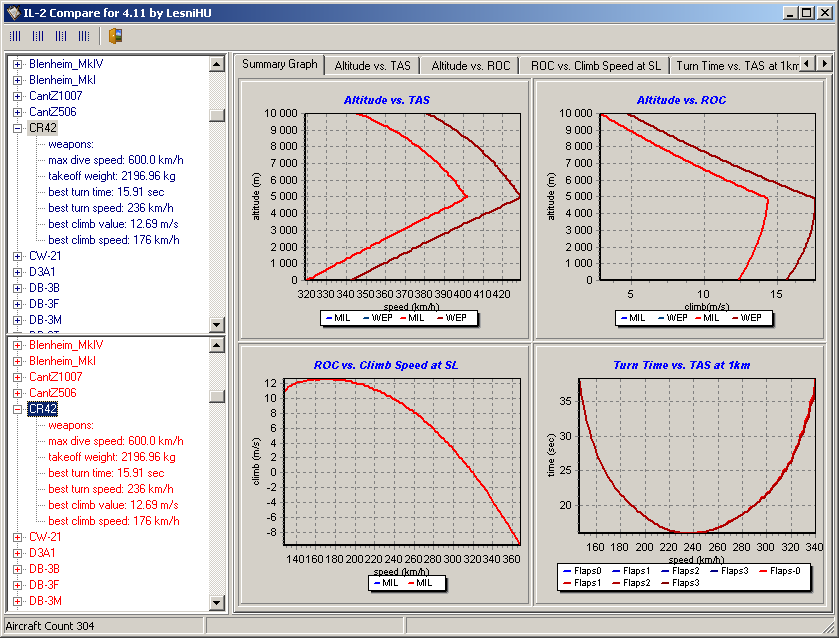Click the red list scrollbar up arrow
The height and width of the screenshot is (638, 839).
[x=217, y=345]
